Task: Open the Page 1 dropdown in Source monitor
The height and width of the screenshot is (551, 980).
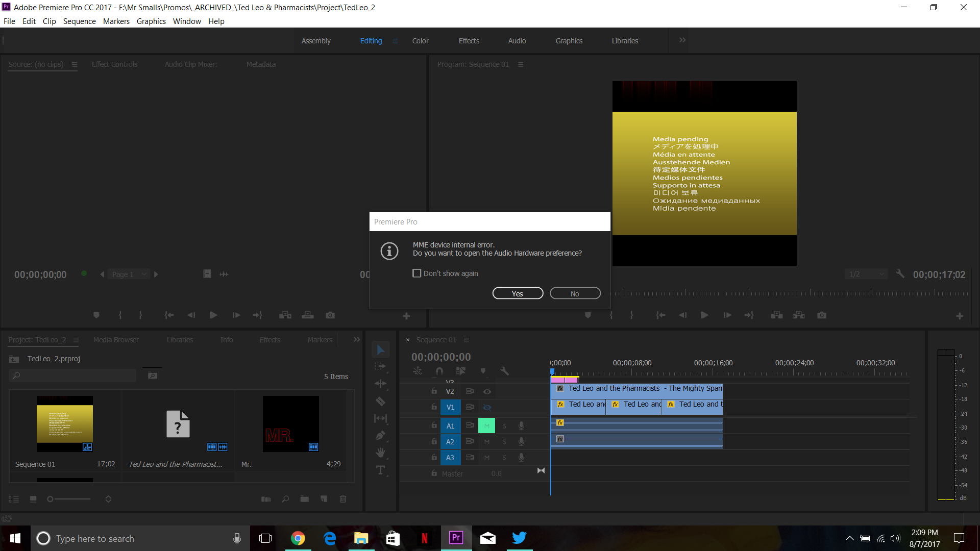Action: click(x=129, y=274)
